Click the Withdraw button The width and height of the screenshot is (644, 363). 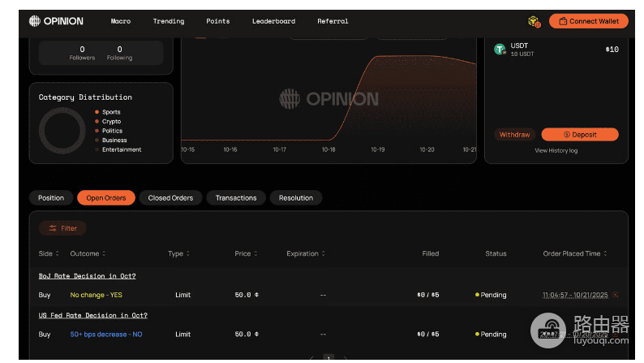tap(514, 135)
